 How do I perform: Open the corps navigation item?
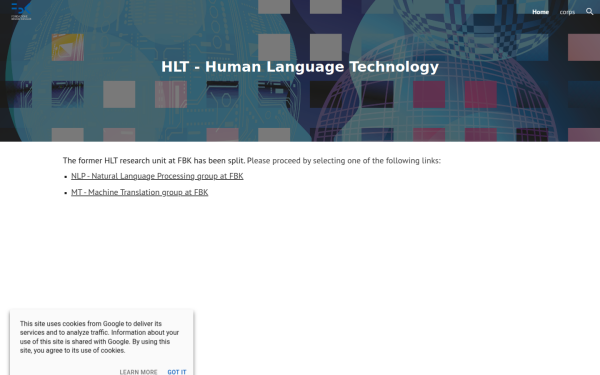click(x=567, y=12)
